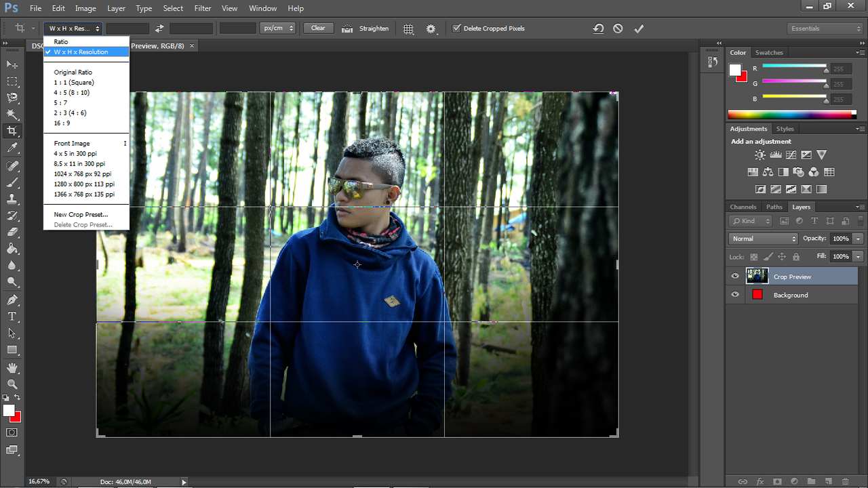The height and width of the screenshot is (488, 868).
Task: Cancel the crop operation icon
Action: click(618, 28)
